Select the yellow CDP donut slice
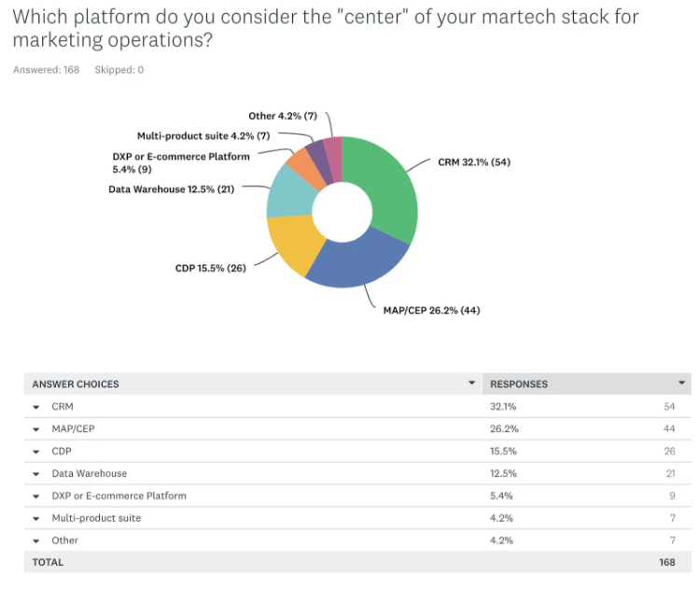 292,243
